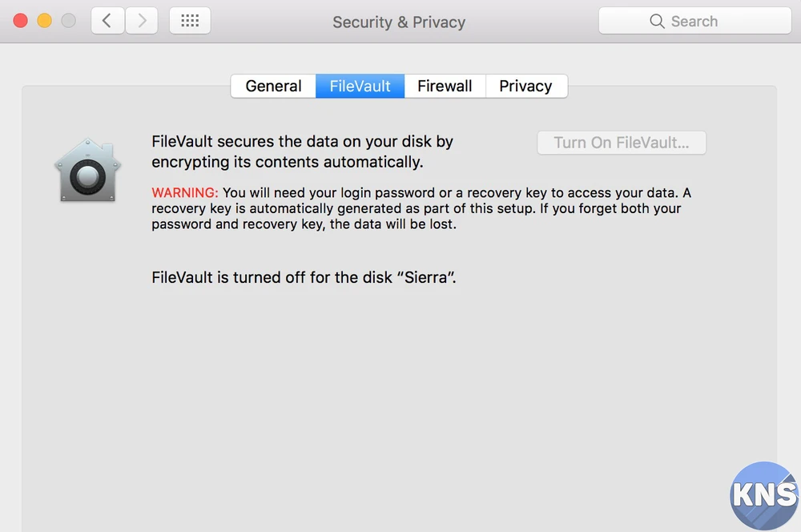The image size is (801, 532).
Task: Click the FileVault turned off status text
Action: click(304, 278)
